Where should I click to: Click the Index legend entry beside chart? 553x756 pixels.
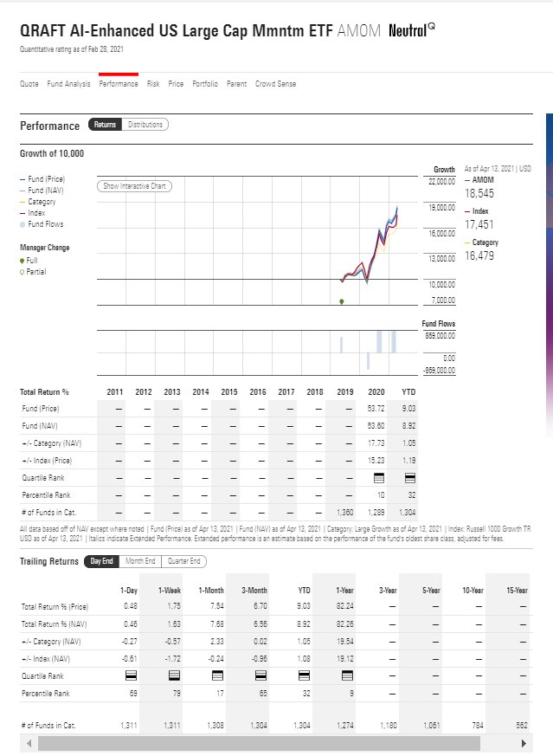33,213
